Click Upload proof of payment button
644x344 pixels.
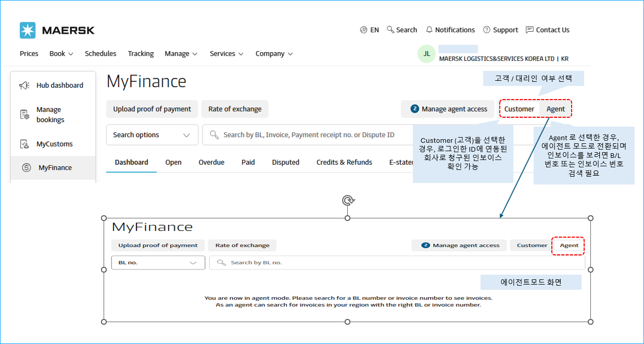click(x=152, y=109)
